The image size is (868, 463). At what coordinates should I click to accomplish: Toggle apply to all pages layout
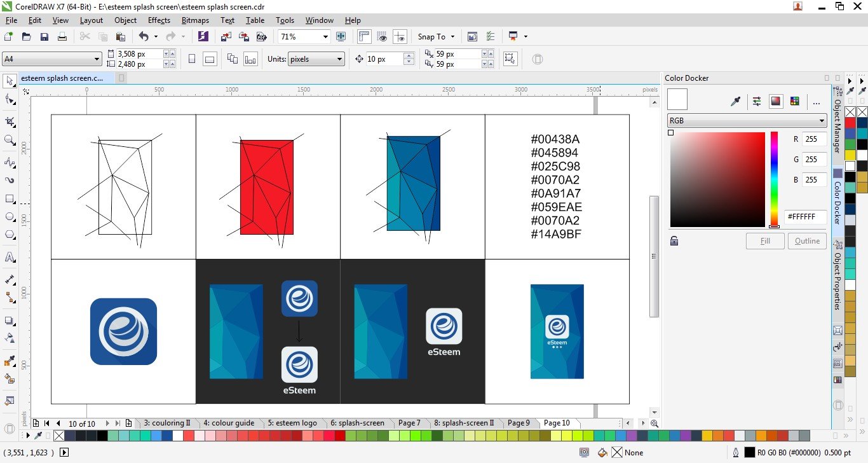click(x=232, y=59)
